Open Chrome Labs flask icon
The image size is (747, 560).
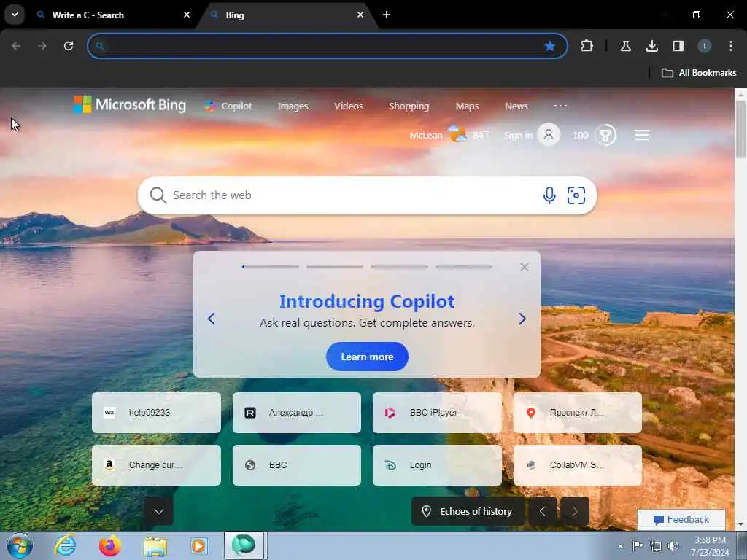[x=625, y=46]
